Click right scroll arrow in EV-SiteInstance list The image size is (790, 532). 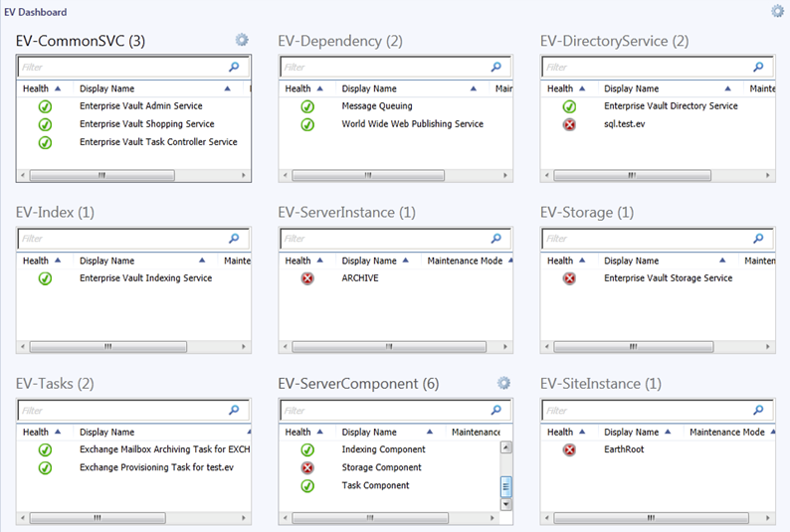pos(768,518)
